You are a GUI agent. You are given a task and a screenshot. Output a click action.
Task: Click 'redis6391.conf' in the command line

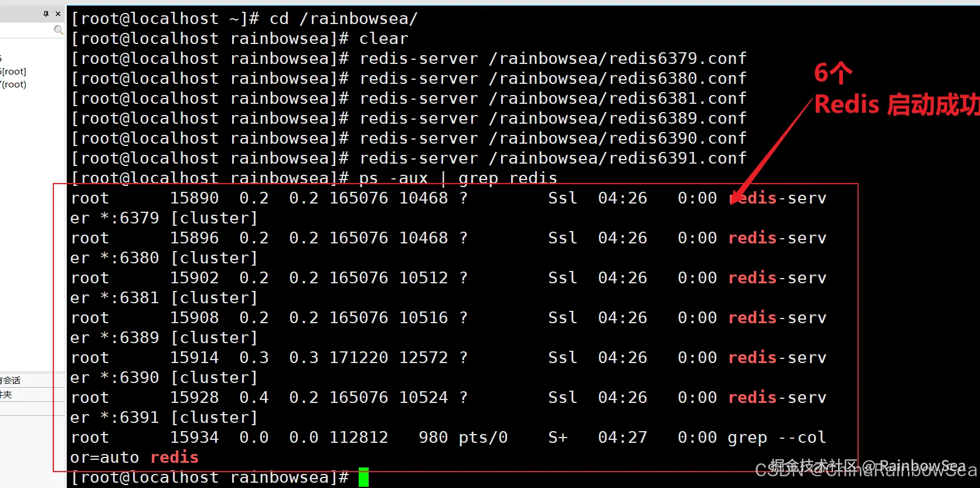(x=678, y=158)
